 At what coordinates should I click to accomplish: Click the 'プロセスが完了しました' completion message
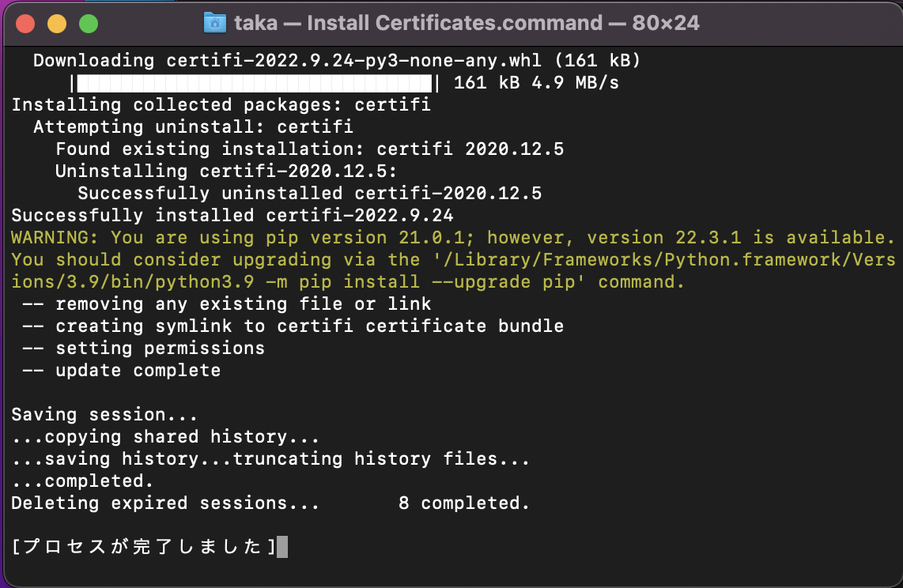tap(142, 545)
